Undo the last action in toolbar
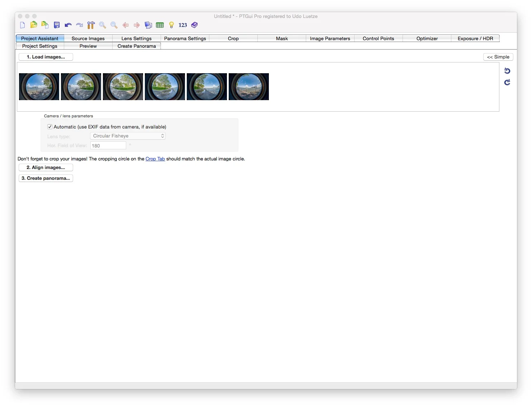This screenshot has height=407, width=532. [68, 25]
